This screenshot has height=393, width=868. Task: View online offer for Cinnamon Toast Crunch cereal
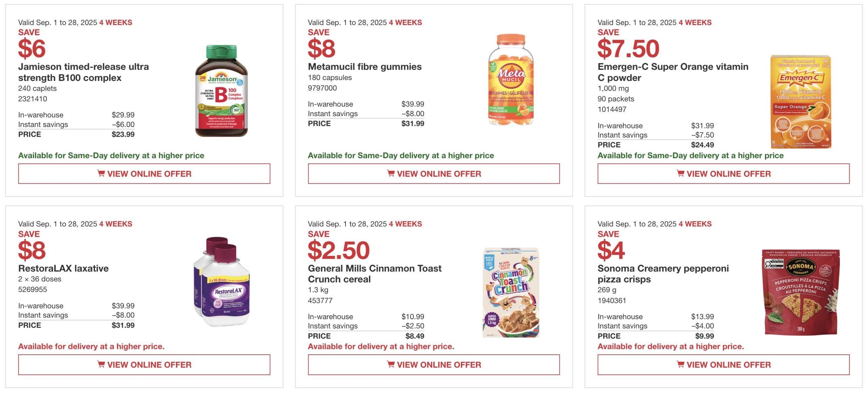434,365
